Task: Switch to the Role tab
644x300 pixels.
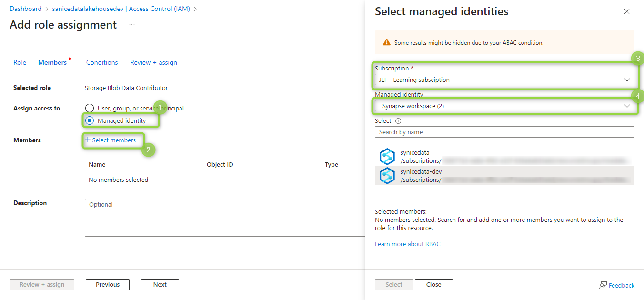Action: click(x=20, y=62)
